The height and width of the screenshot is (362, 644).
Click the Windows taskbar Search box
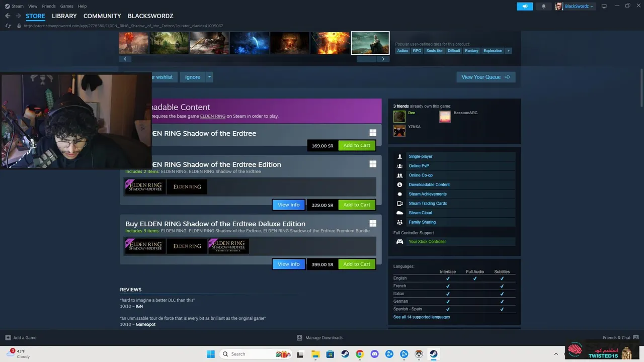pyautogui.click(x=257, y=354)
